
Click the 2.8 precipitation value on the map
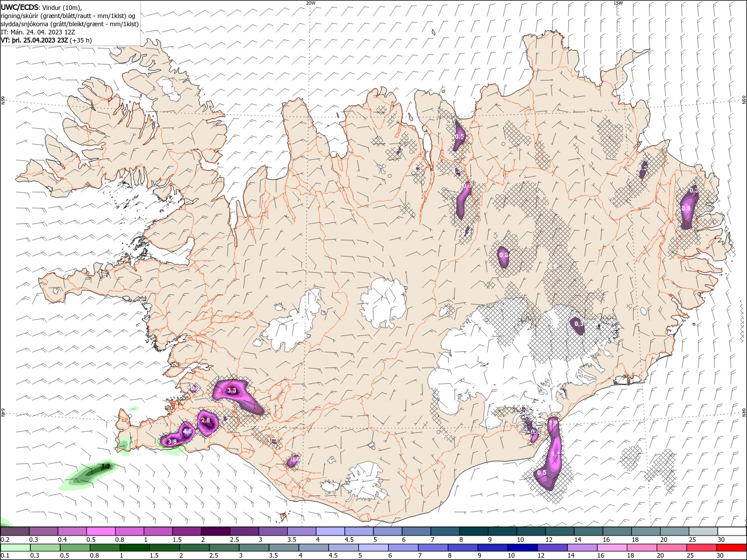tap(205, 420)
